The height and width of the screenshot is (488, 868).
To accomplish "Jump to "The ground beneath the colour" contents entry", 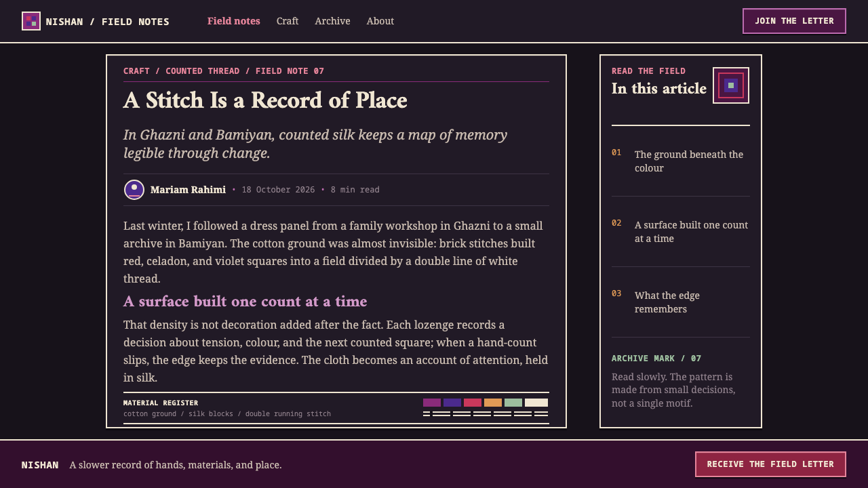I will point(681,161).
